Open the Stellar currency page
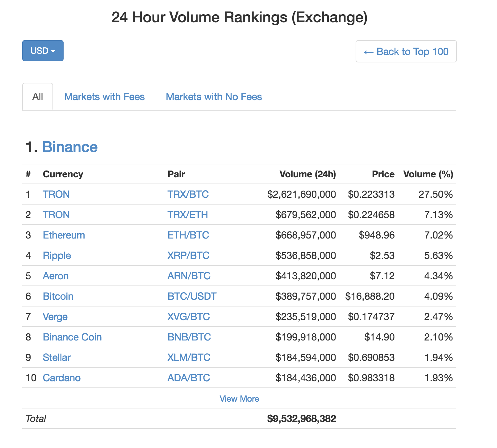497x448 pixels. tap(56, 357)
